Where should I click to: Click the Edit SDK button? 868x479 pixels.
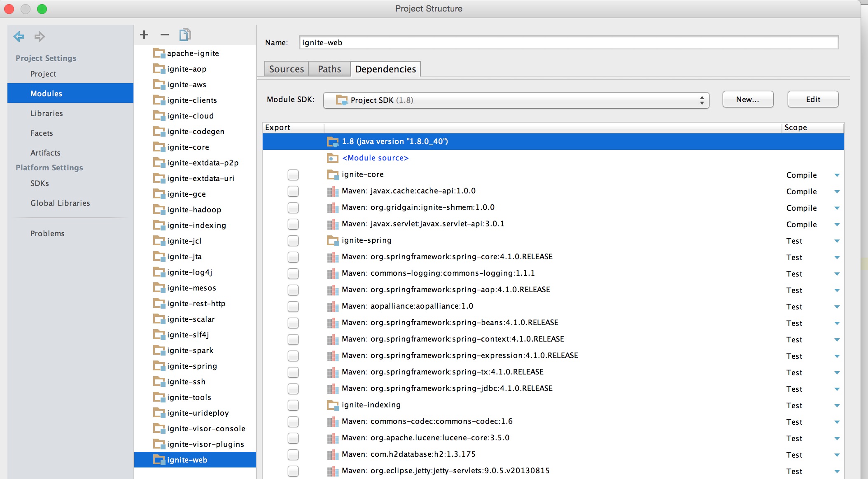813,100
